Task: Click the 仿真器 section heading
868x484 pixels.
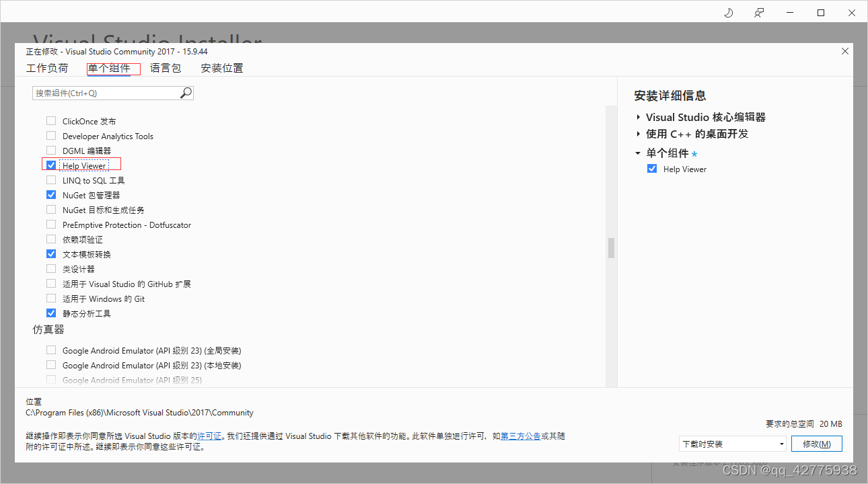Action: click(48, 330)
